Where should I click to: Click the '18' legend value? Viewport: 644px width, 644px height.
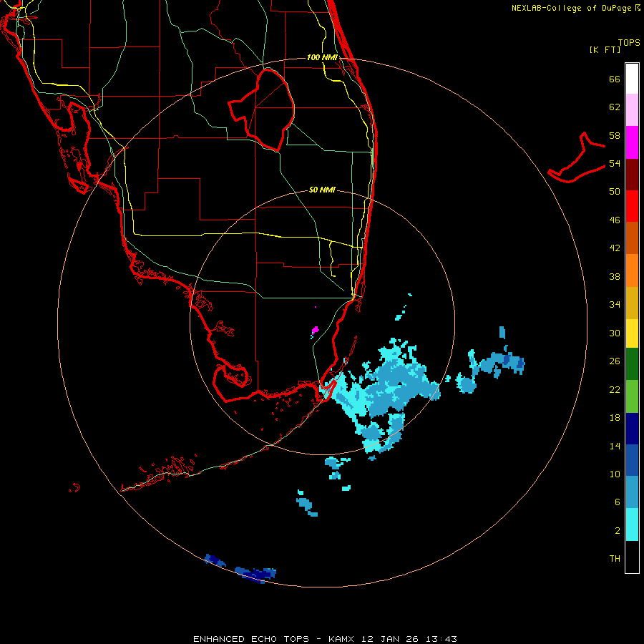click(x=615, y=418)
